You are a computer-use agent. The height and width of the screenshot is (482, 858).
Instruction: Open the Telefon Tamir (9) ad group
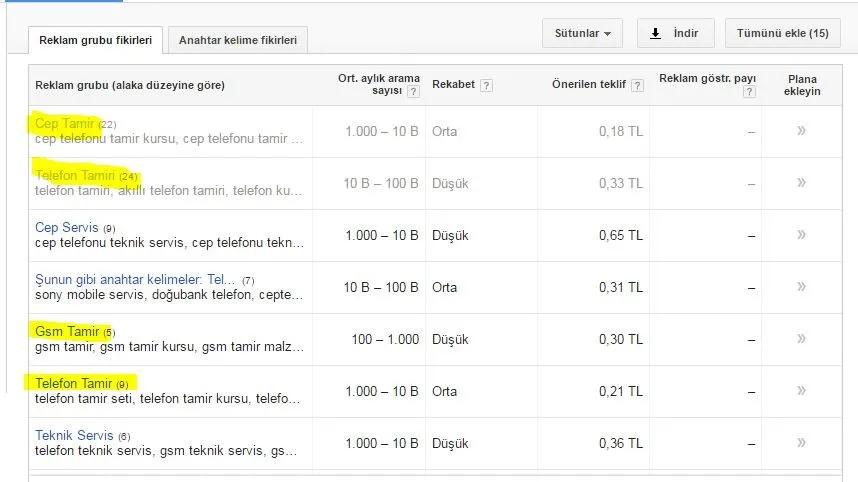73,384
